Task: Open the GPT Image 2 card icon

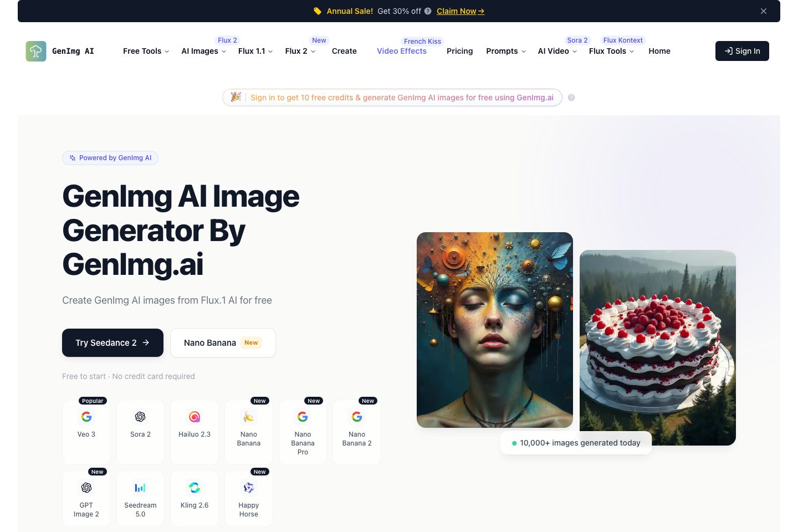Action: 86,488
